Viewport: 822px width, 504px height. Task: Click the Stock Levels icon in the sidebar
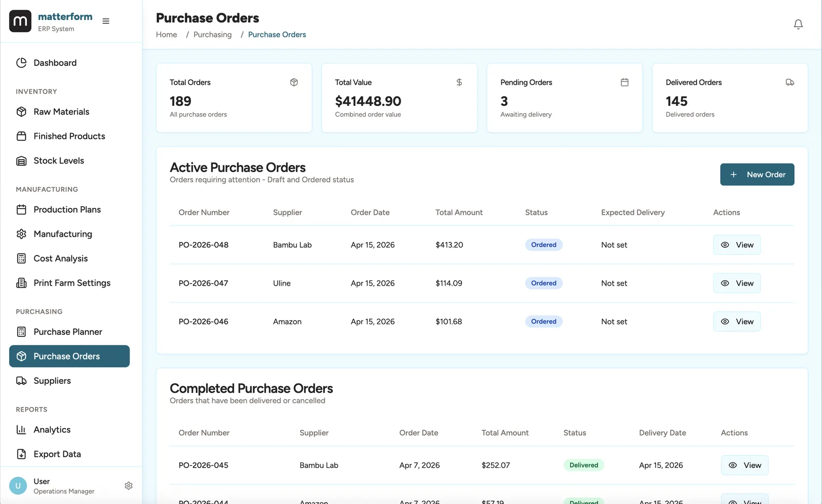pos(21,160)
